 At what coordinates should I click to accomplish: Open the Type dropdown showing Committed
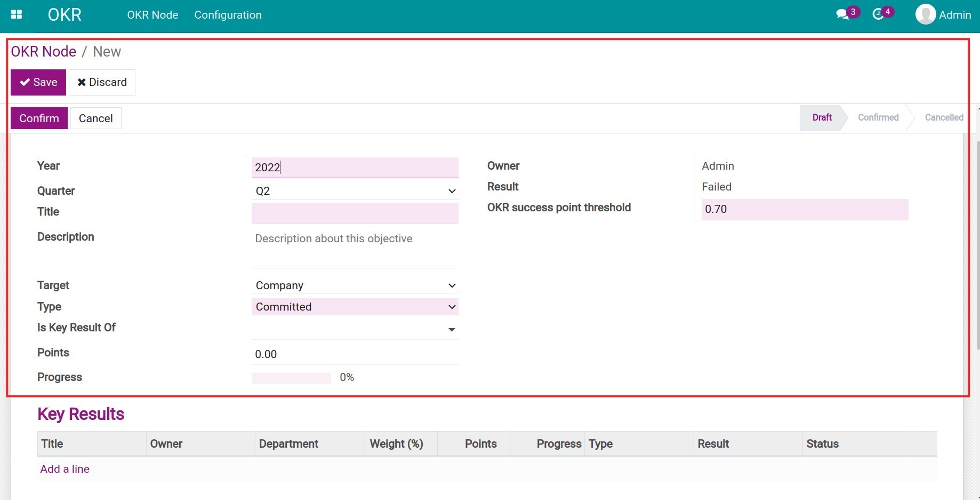pyautogui.click(x=355, y=307)
